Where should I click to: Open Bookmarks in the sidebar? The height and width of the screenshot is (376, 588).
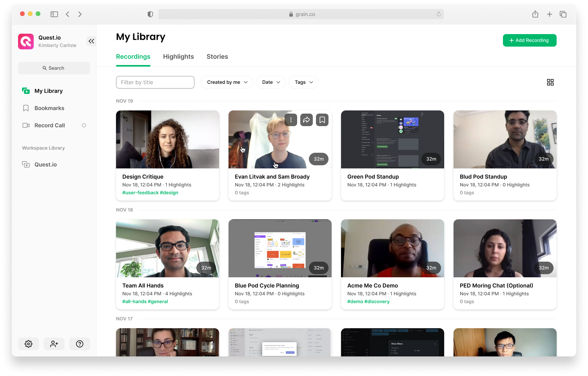pos(49,108)
